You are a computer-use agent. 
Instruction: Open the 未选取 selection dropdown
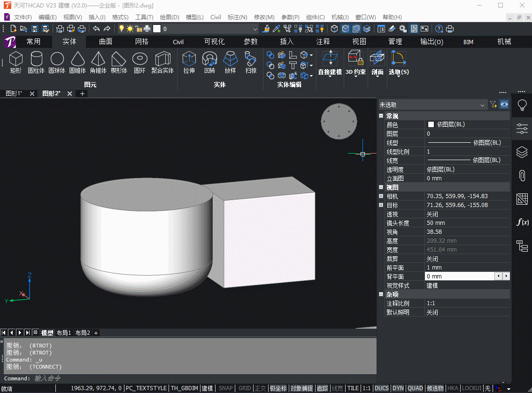(x=432, y=105)
